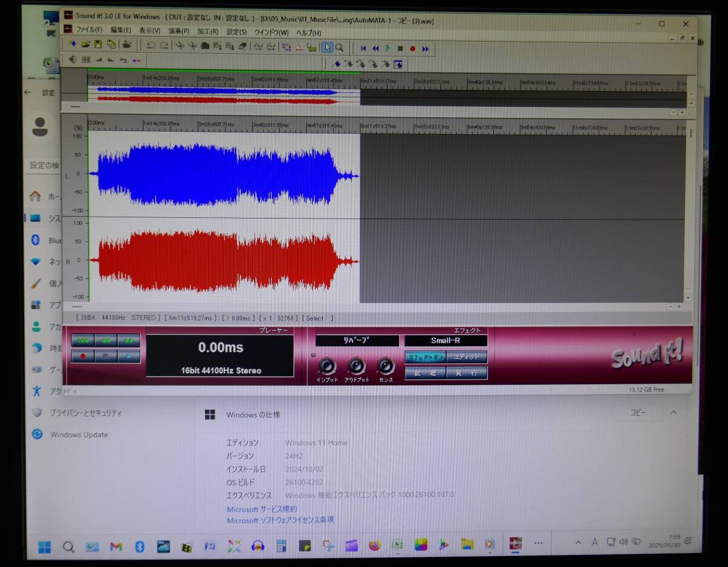The height and width of the screenshot is (567, 728).
Task: Click the Open file folder icon
Action: (x=86, y=45)
